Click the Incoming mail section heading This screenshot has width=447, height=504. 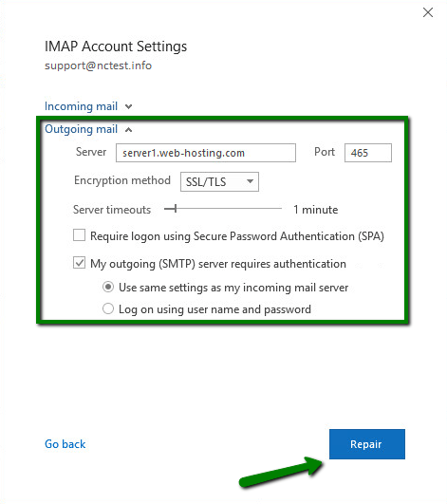pos(81,106)
